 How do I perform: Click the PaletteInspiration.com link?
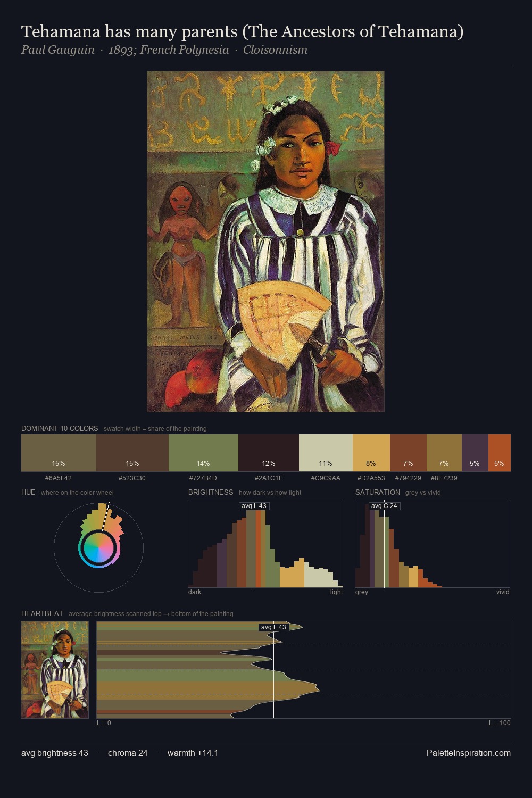click(x=469, y=753)
